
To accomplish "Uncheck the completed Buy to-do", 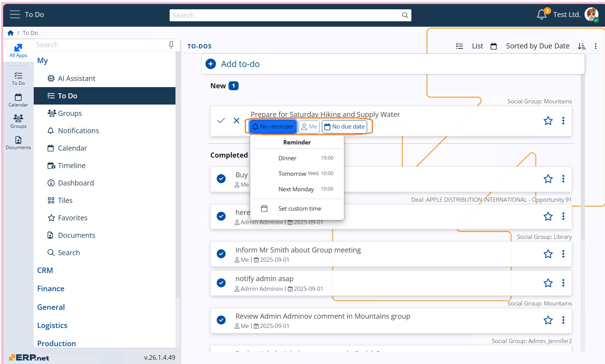I will 221,179.
